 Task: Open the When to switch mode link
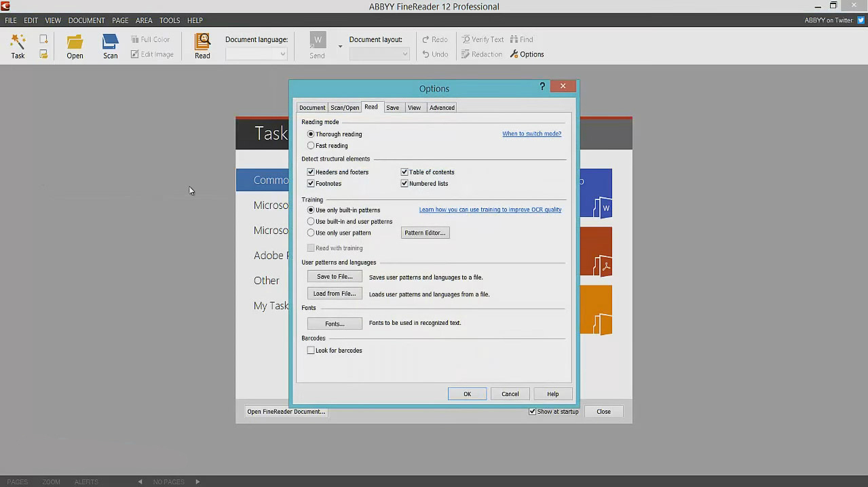pyautogui.click(x=531, y=134)
